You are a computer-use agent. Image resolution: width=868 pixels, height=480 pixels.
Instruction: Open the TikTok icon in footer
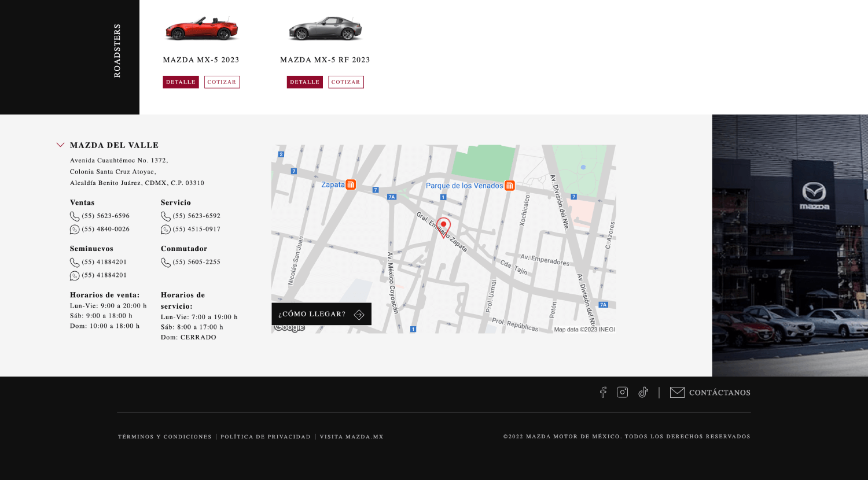pyautogui.click(x=643, y=392)
